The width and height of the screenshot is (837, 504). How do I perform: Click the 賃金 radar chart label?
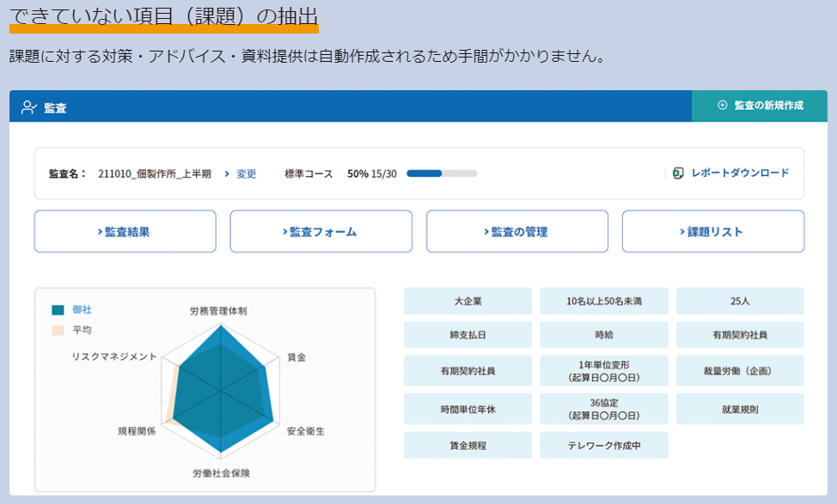pos(296,357)
